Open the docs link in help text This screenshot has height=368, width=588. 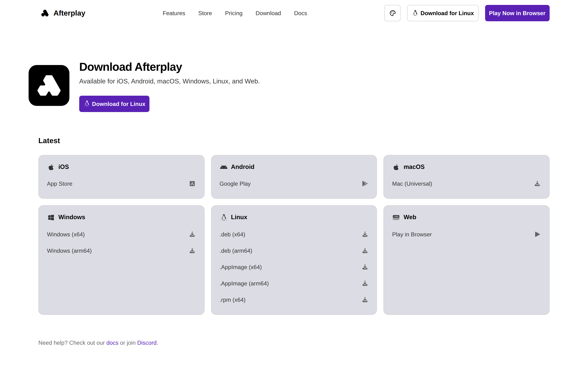[112, 343]
